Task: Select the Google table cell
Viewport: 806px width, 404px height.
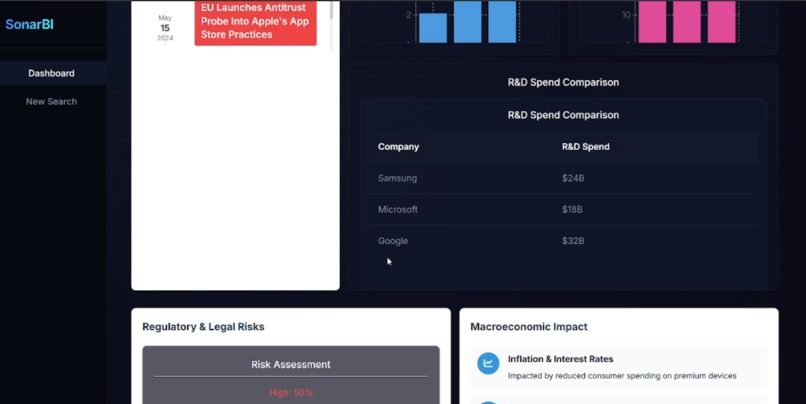Action: click(393, 241)
